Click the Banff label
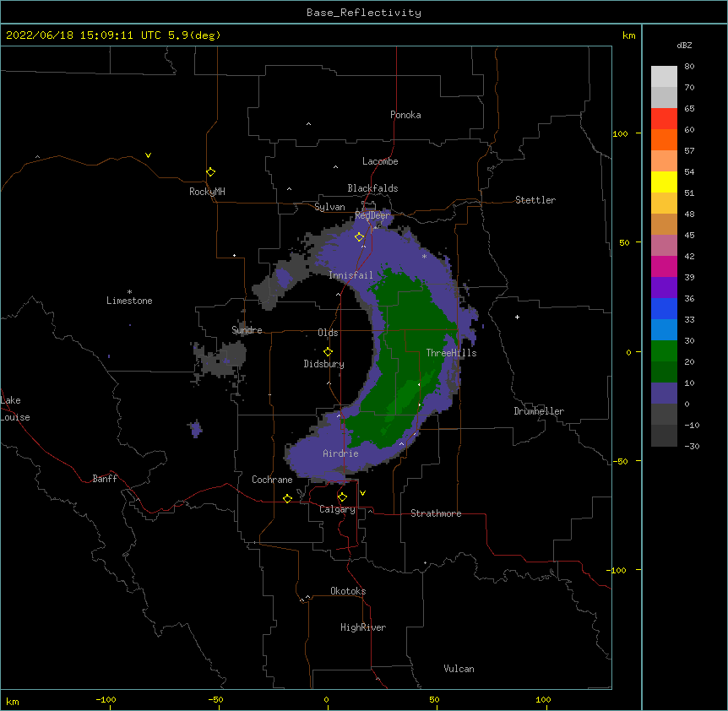Image resolution: width=728 pixels, height=711 pixels. point(105,479)
